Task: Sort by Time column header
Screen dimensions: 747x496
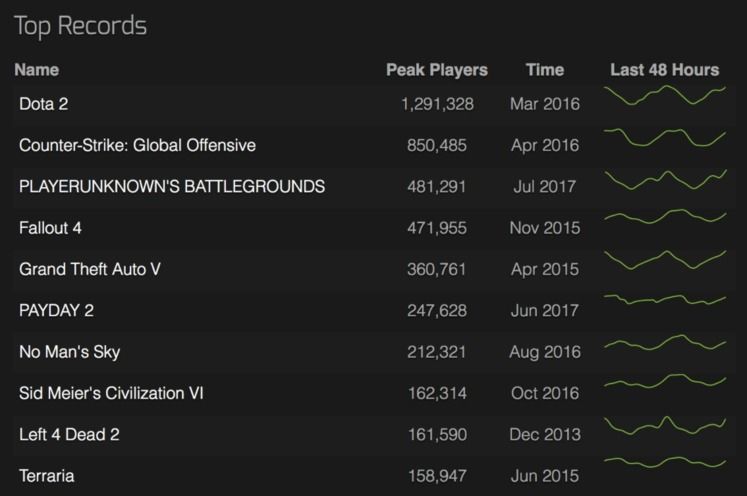Action: pos(544,70)
